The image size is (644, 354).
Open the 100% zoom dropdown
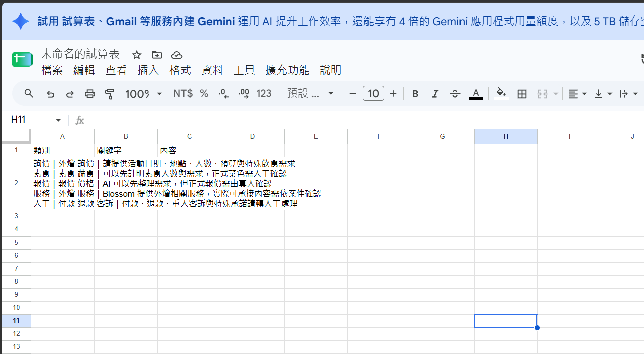pos(144,94)
